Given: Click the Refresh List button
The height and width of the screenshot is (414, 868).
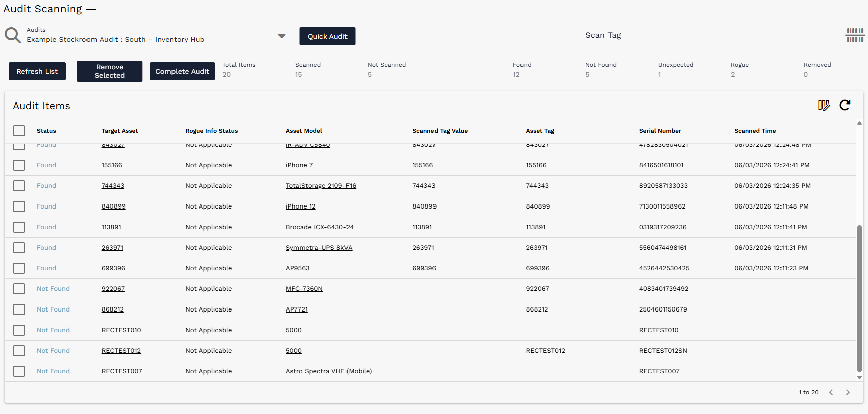Looking at the screenshot, I should point(37,71).
